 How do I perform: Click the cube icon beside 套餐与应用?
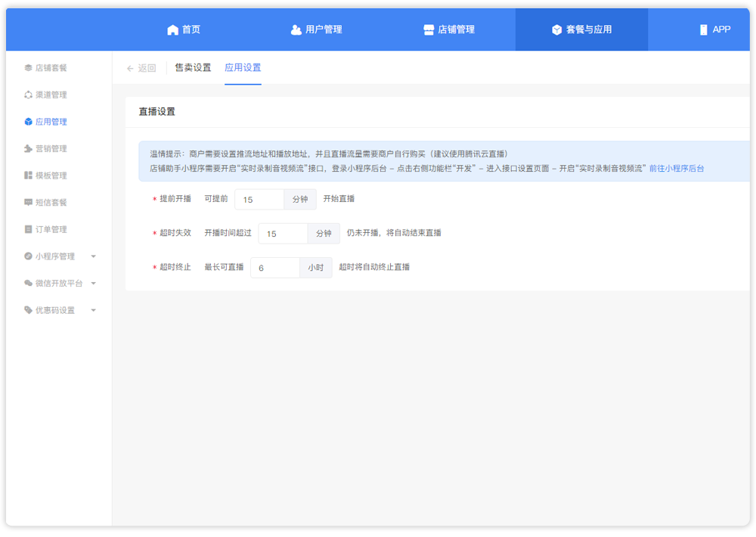557,29
